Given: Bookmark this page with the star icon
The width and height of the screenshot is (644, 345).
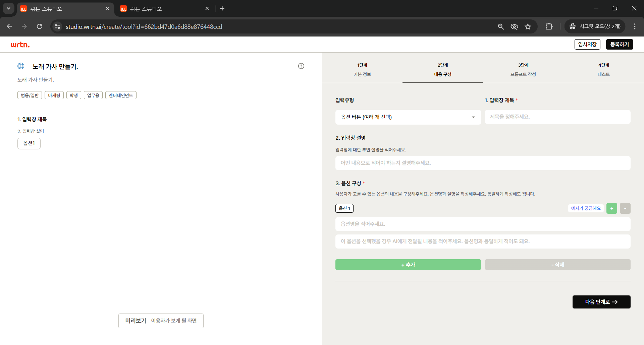Looking at the screenshot, I should pos(528,26).
